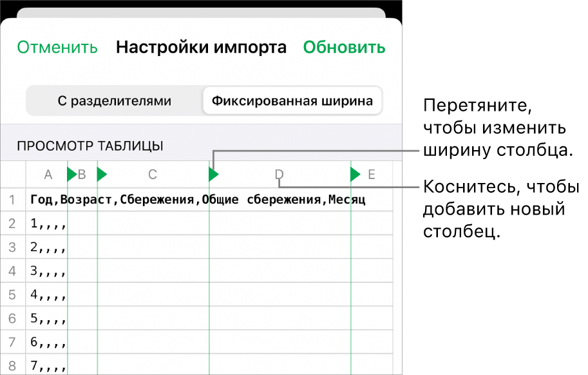Click the cell containing 2,,,,
The image size is (588, 375).
[x=48, y=247]
